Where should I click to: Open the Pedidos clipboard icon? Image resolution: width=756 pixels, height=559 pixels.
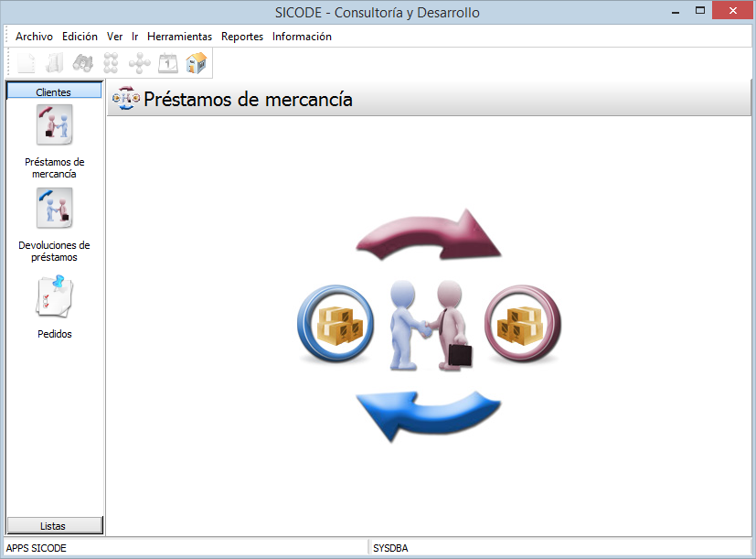point(54,296)
